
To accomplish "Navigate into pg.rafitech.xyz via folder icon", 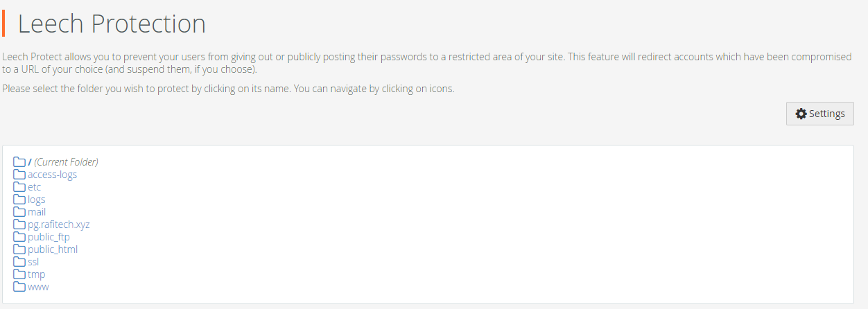I will coord(19,224).
